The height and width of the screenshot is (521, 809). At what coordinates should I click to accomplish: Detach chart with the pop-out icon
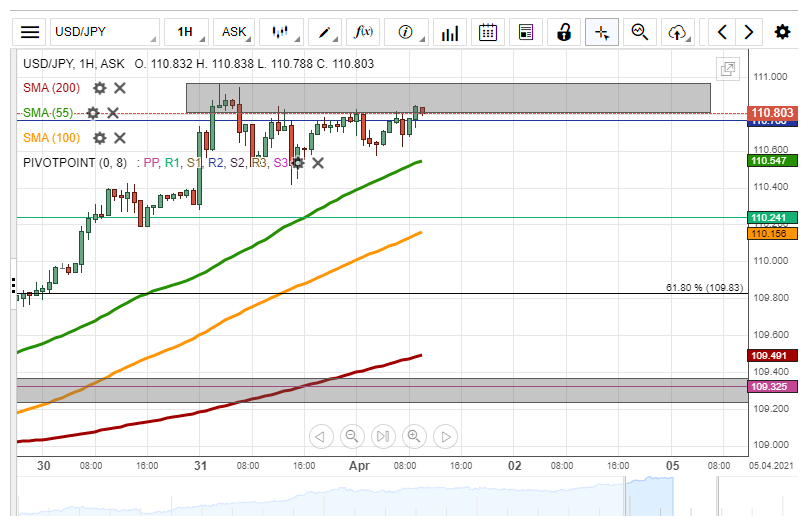click(x=727, y=69)
